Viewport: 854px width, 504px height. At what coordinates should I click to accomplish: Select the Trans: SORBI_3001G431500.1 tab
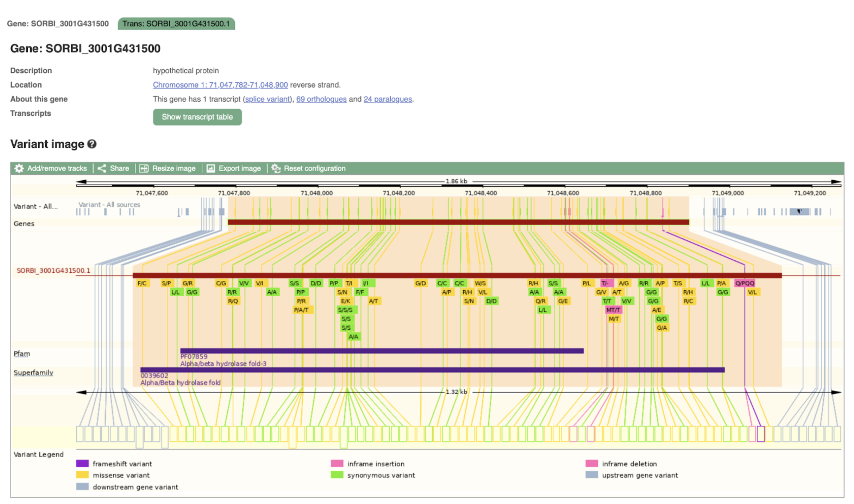pyautogui.click(x=176, y=24)
